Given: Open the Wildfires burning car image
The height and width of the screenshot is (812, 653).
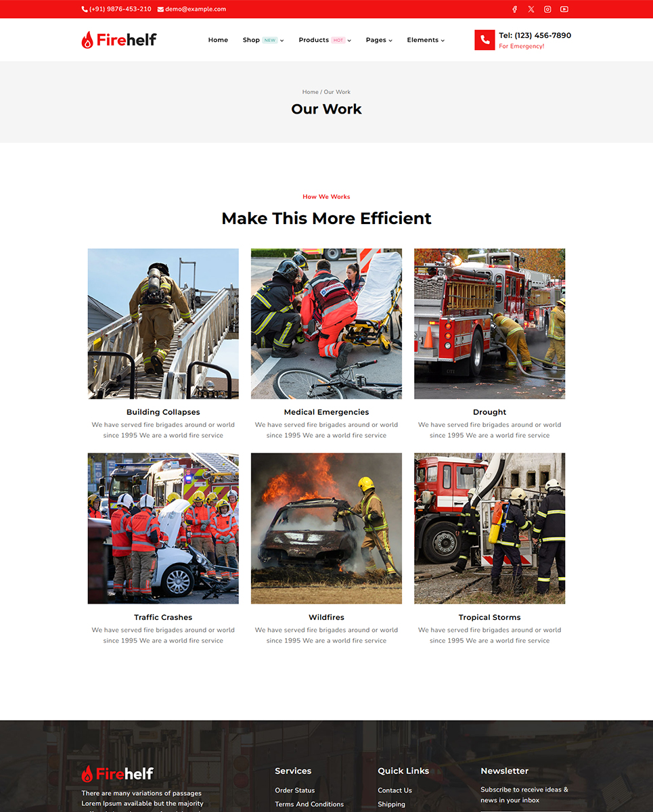Looking at the screenshot, I should pos(326,528).
